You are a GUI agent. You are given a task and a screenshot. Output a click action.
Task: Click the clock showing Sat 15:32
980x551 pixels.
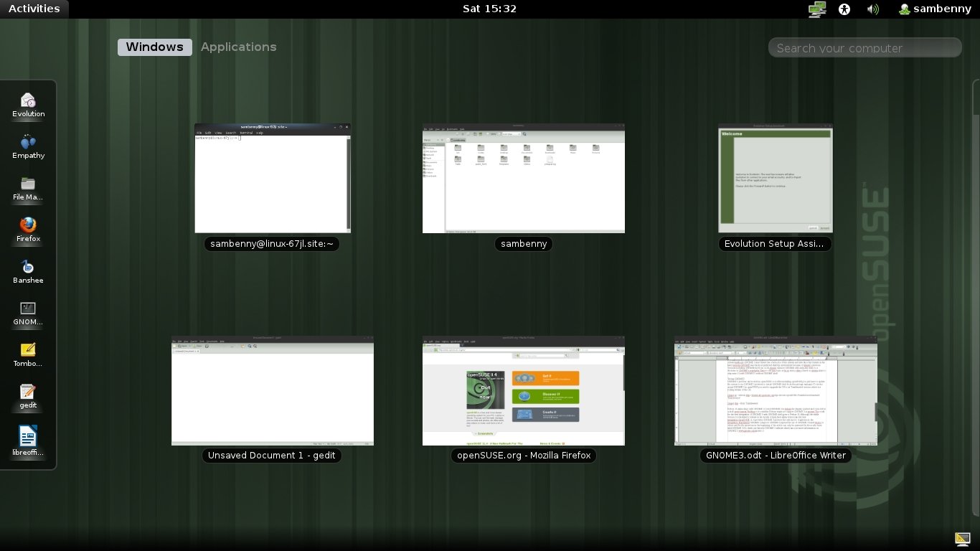[489, 9]
